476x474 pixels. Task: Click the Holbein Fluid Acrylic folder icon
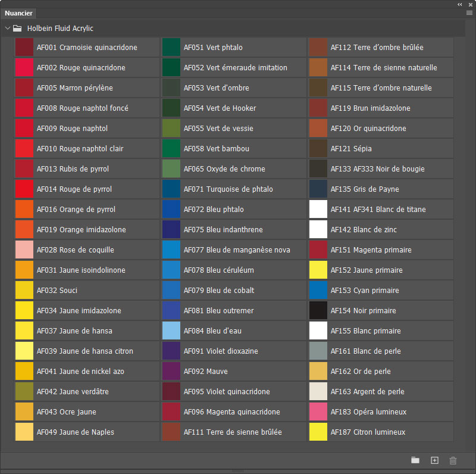point(18,28)
